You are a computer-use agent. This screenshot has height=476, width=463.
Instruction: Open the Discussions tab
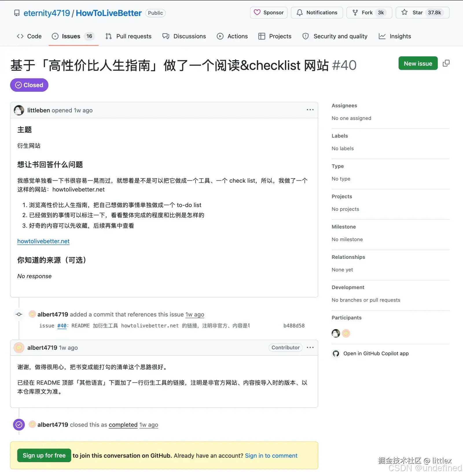coord(184,36)
